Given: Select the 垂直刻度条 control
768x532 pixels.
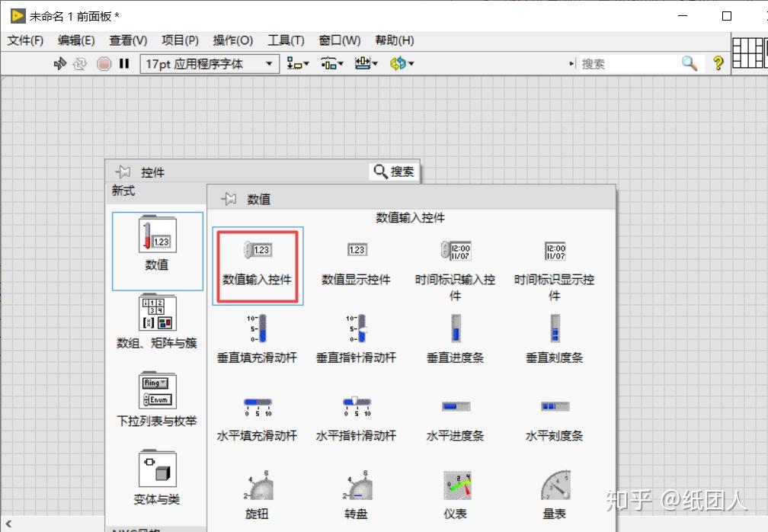Looking at the screenshot, I should coord(554,339).
